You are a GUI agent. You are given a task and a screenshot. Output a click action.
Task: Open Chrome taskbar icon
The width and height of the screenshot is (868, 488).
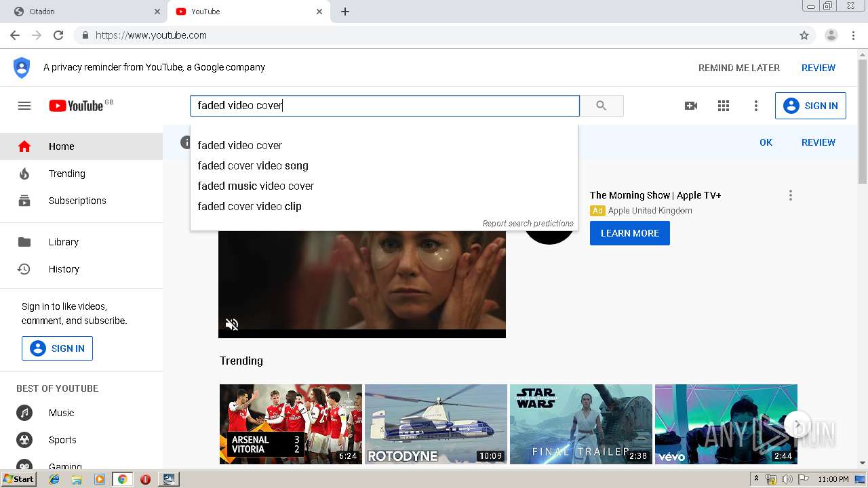coord(122,479)
